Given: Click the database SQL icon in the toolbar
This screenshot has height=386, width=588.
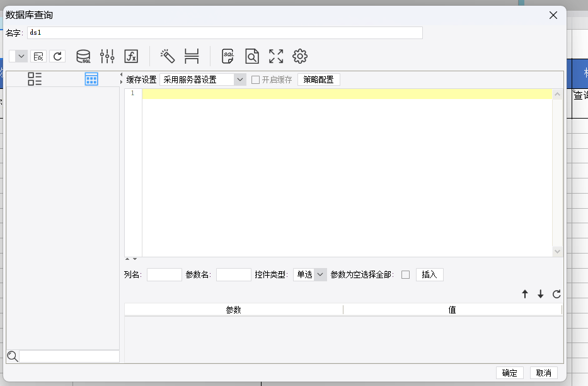Looking at the screenshot, I should [x=83, y=56].
